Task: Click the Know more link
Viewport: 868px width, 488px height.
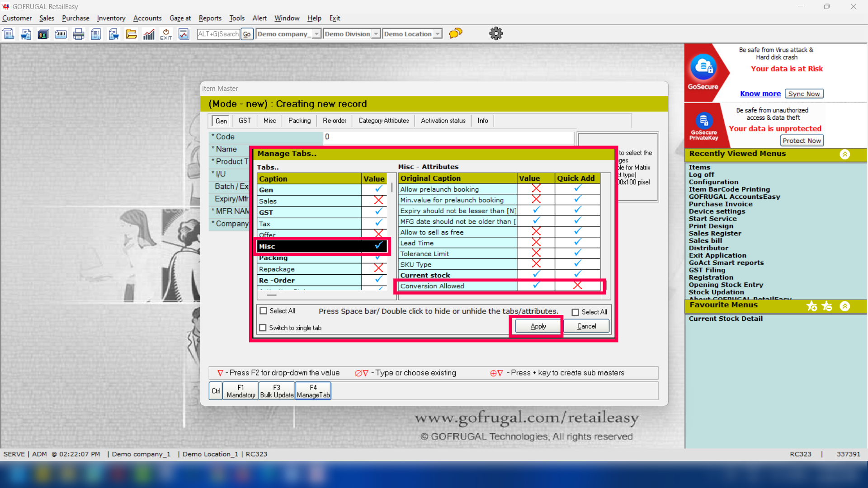Action: point(760,94)
